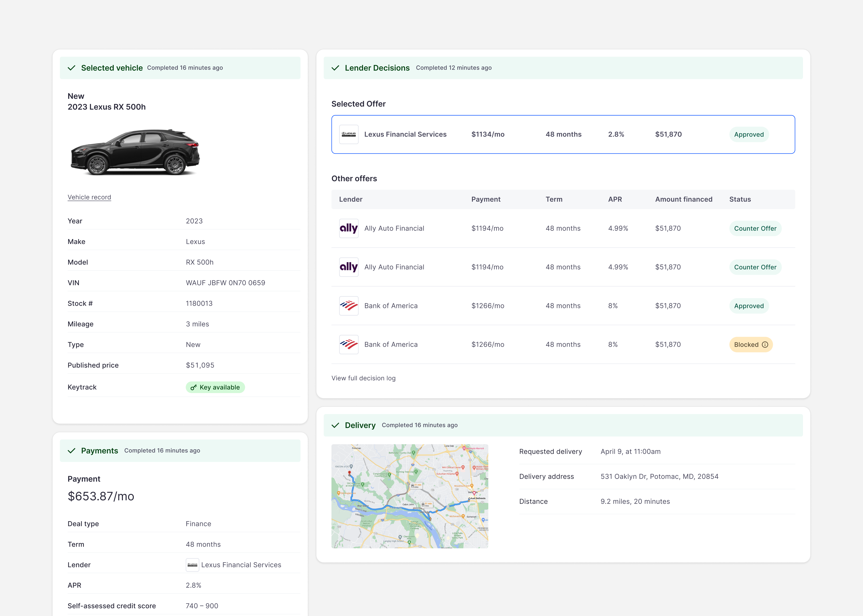Screen dimensions: 863x616
Task: Open the Vehicle record link
Action: 89,197
